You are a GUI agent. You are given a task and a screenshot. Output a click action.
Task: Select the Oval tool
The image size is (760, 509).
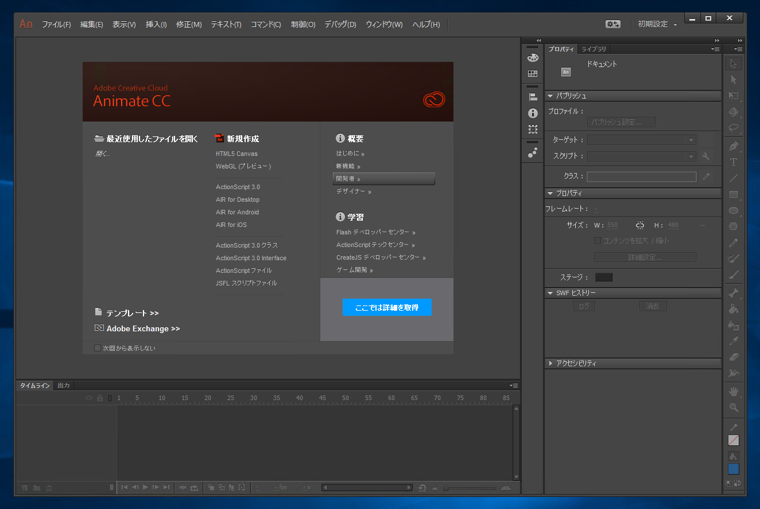coord(733,210)
